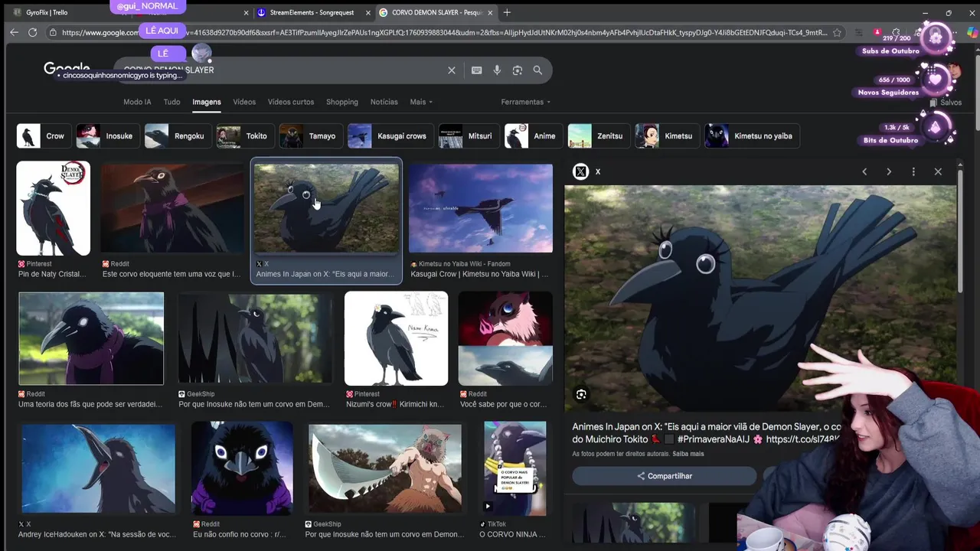Open the Shopping results tab
Viewport: 980px width, 551px height.
click(x=342, y=102)
